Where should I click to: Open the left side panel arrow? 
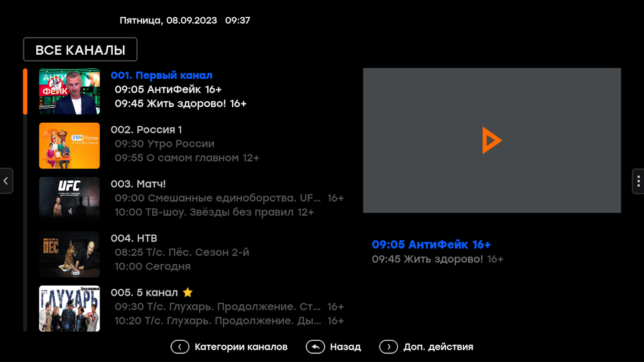[x=6, y=181]
